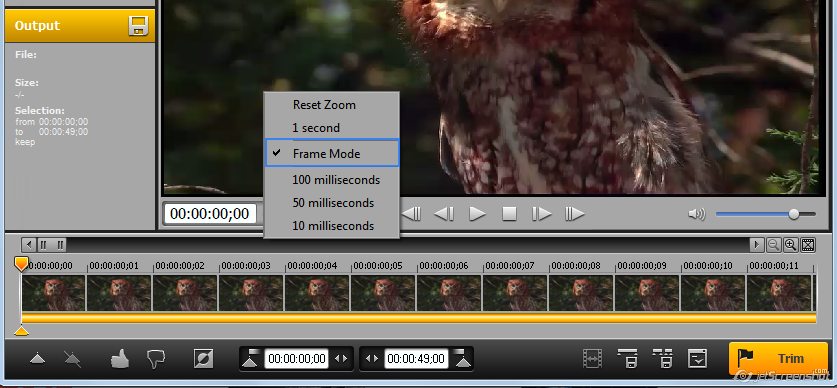Open the task list checkmark icon

[697, 359]
